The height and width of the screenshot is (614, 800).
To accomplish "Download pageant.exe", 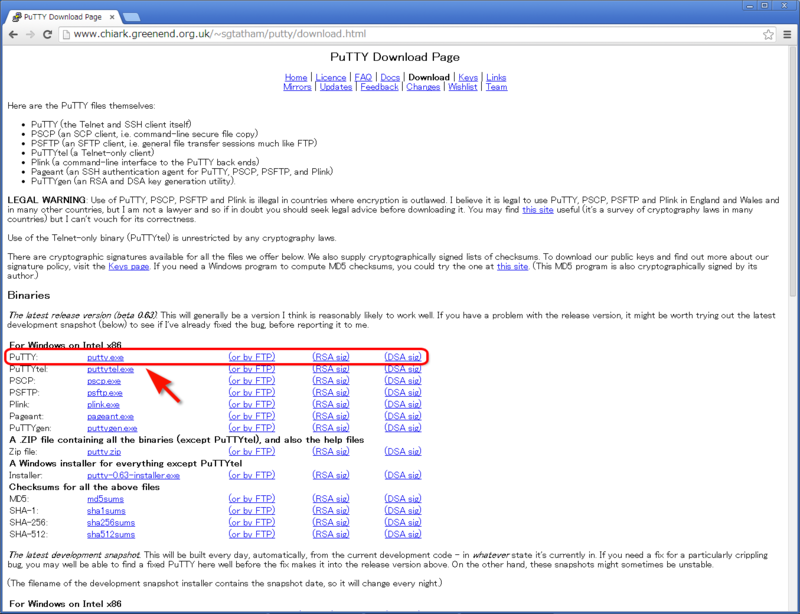I will pyautogui.click(x=110, y=416).
